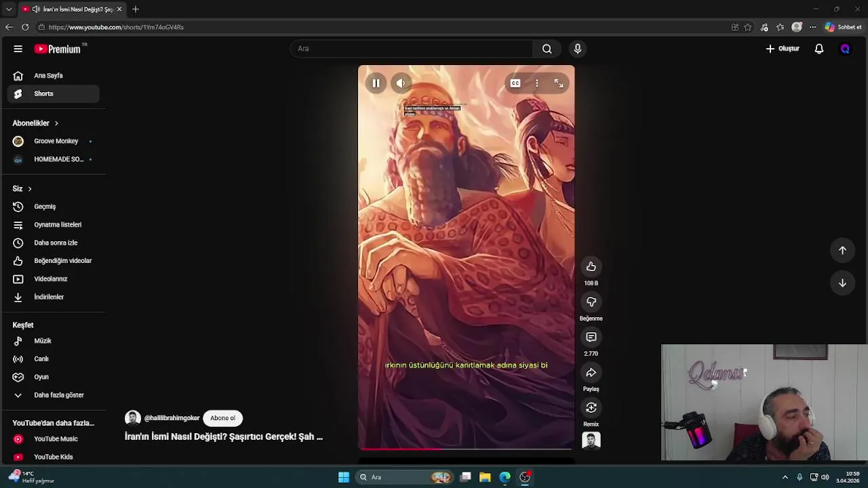
Task: Mute the Shorts video volume
Action: 401,83
